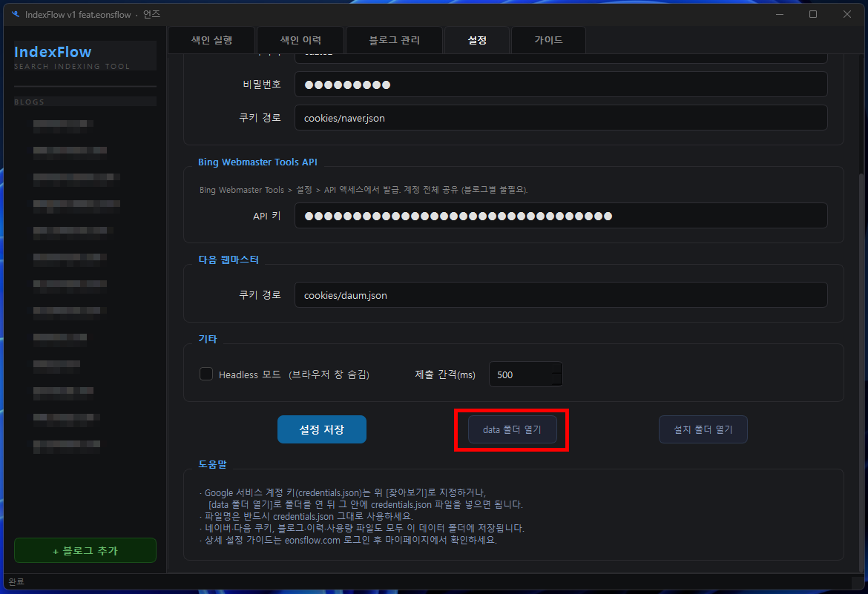Click the IndexFlow logo title
This screenshot has width=868, height=594.
pyautogui.click(x=53, y=52)
